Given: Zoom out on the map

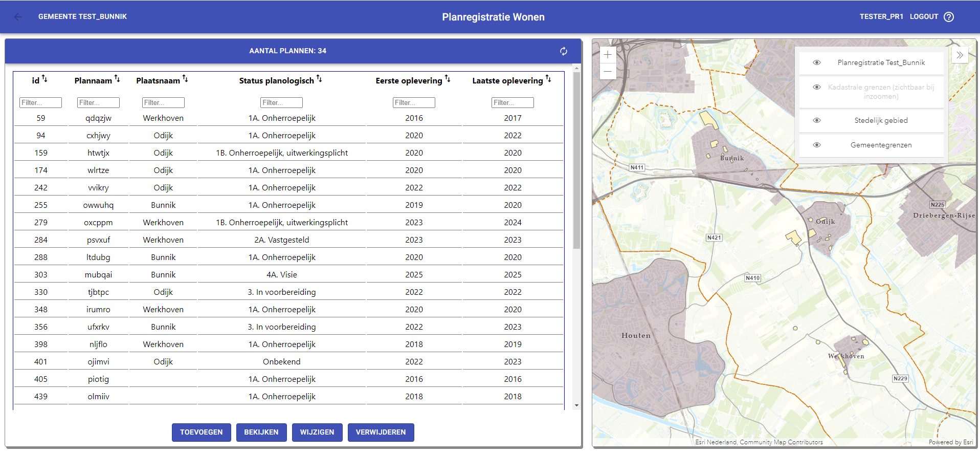Looking at the screenshot, I should coord(608,72).
